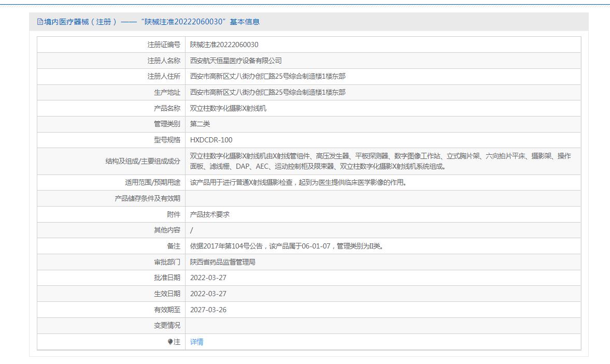Click the bulb icon beside 注

point(170,342)
